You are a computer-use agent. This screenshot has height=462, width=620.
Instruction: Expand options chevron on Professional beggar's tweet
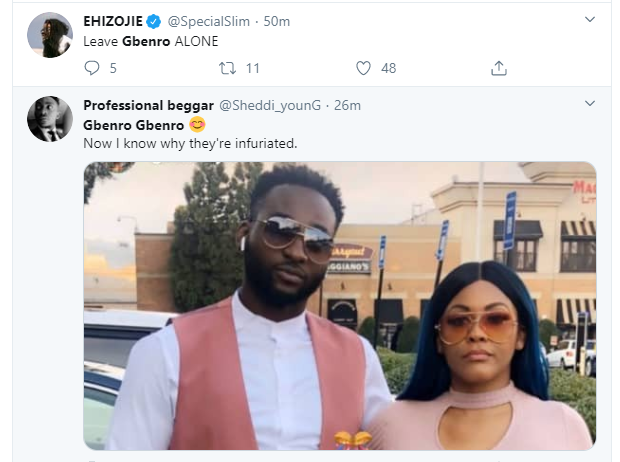click(x=590, y=104)
